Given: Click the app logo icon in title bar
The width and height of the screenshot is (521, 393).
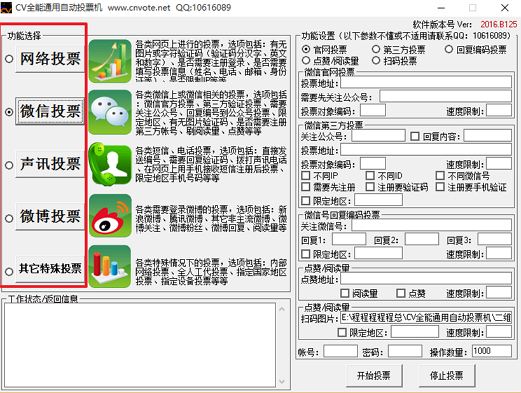Looking at the screenshot, I should tap(6, 8).
